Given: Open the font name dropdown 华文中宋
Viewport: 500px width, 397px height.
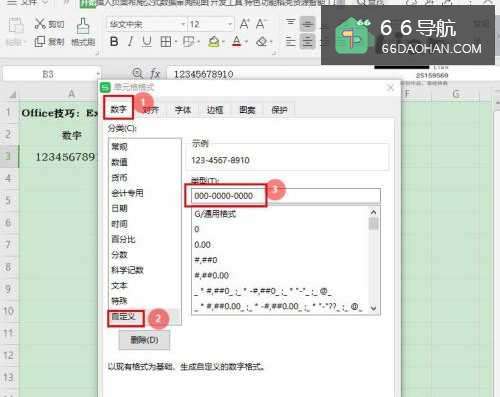Looking at the screenshot, I should (183, 24).
